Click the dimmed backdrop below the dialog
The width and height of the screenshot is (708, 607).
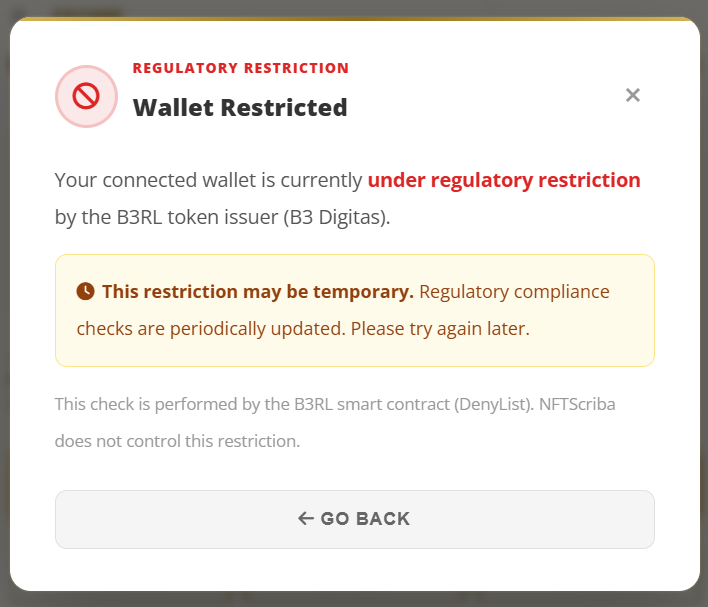tap(354, 600)
